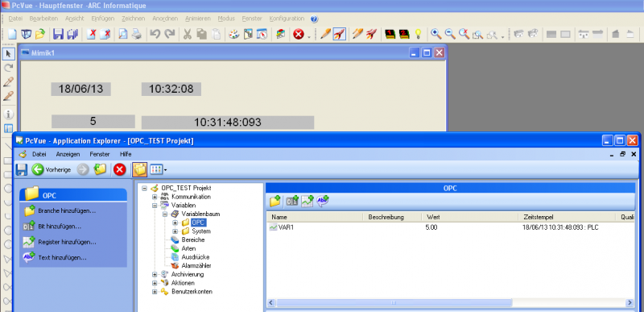Screen dimensions: 644x312
Task: Open Animieren menu in PcVue main window
Action: [197, 19]
